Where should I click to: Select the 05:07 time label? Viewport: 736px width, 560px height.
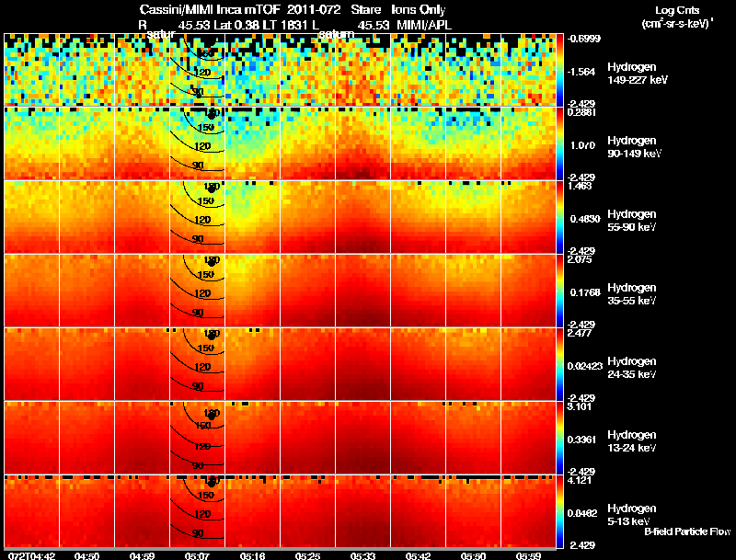pos(197,555)
